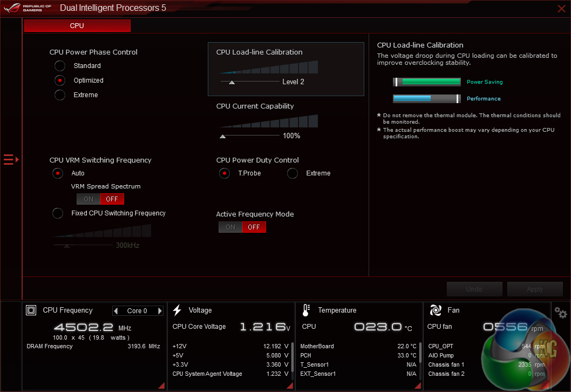Click the CPU Frequency chip icon

coord(31,310)
